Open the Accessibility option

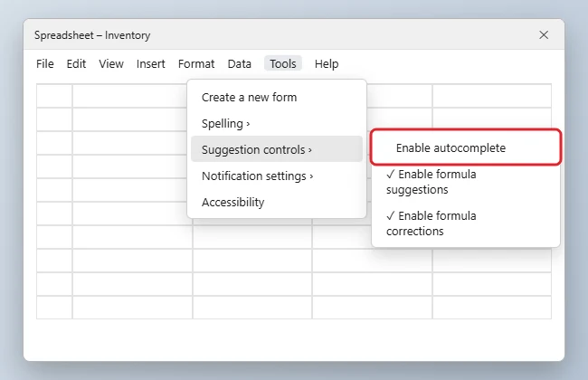click(277, 202)
